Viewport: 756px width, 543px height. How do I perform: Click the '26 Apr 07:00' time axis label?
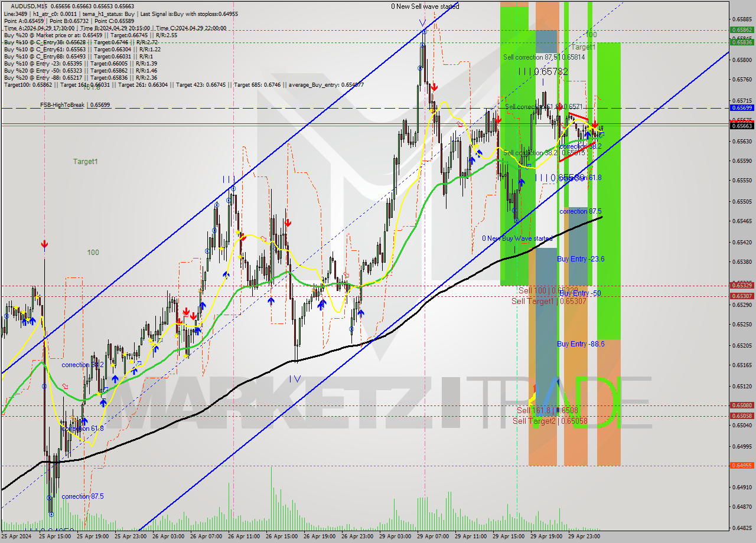click(206, 537)
